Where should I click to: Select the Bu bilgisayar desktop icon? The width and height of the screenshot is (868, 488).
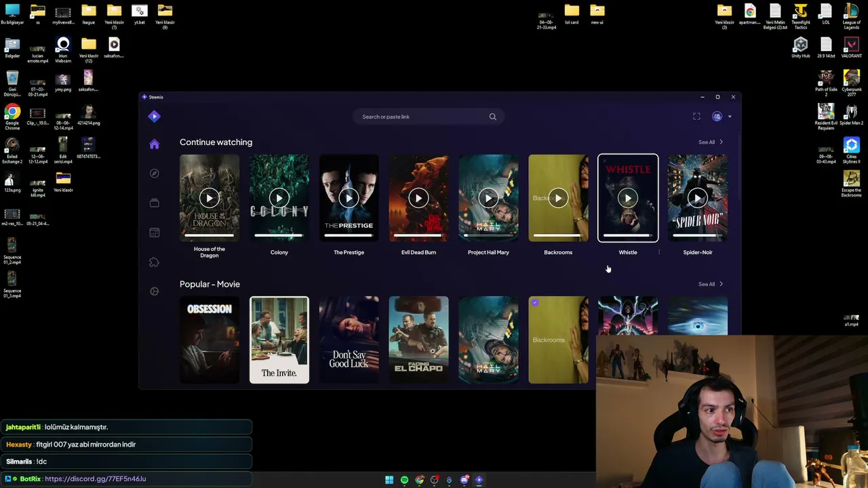pos(12,14)
